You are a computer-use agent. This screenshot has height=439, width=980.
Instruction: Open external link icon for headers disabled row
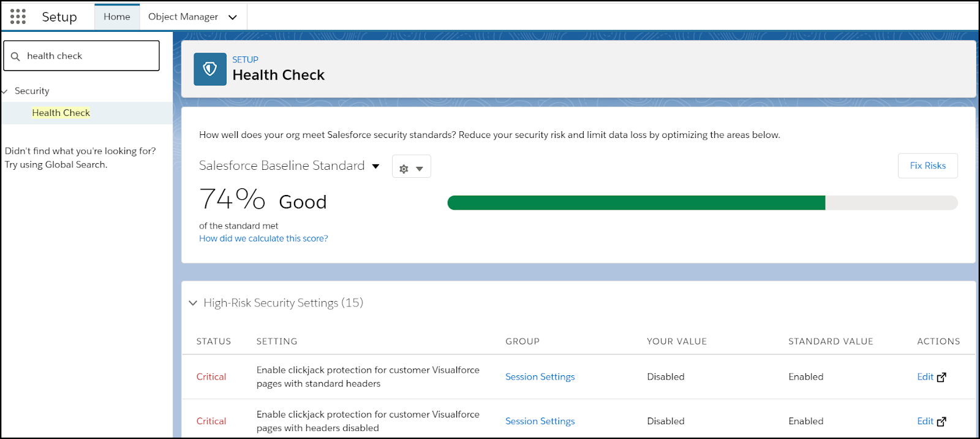(x=941, y=421)
